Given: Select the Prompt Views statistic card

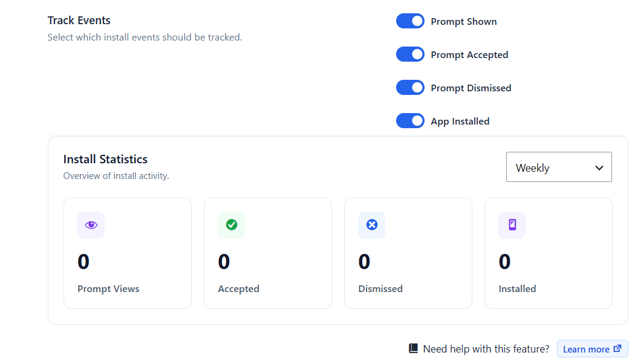Looking at the screenshot, I should click(128, 253).
